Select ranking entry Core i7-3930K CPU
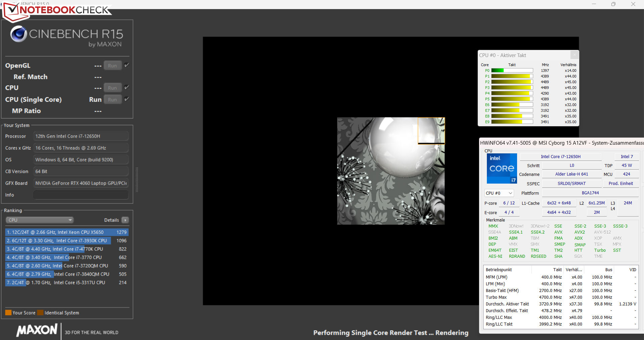 [x=67, y=241]
